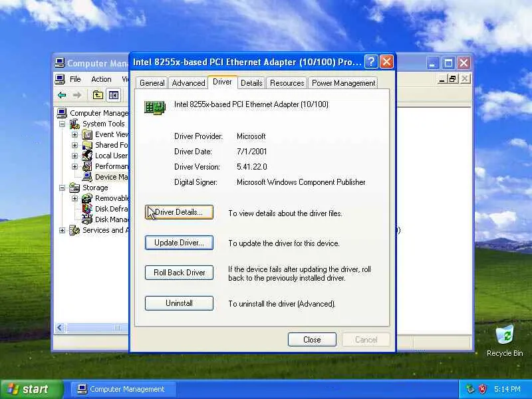Screen dimensions: 532x399
Task: Open the Details tab
Action: coord(251,83)
